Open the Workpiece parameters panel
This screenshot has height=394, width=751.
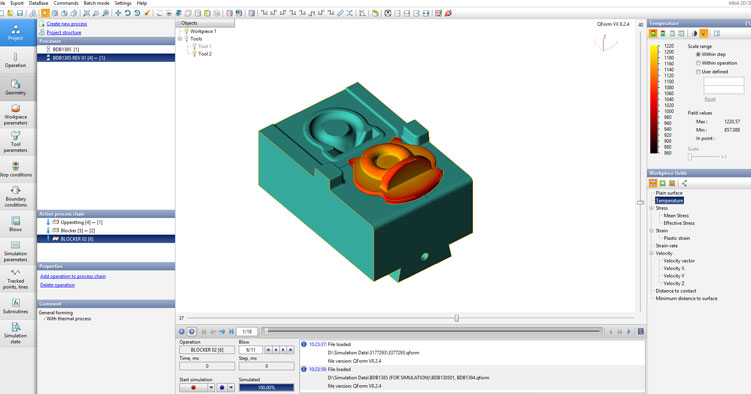click(x=16, y=115)
